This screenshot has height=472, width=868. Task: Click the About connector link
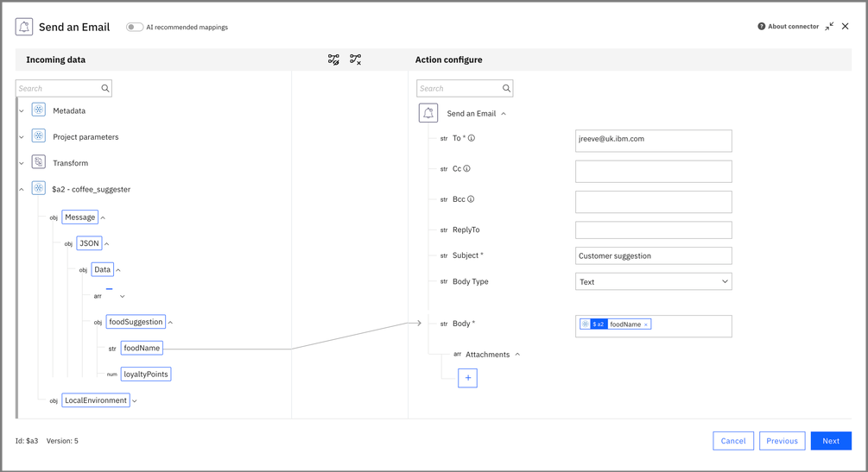click(793, 27)
